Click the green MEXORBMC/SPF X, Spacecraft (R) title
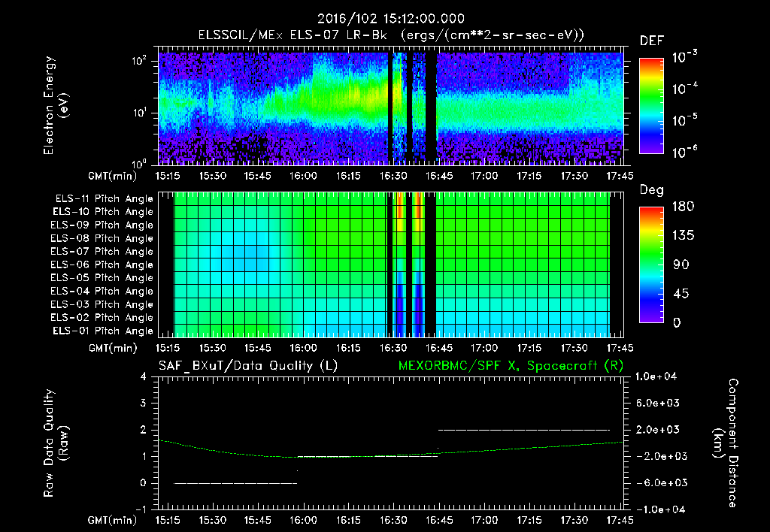The image size is (770, 532). pos(511,366)
